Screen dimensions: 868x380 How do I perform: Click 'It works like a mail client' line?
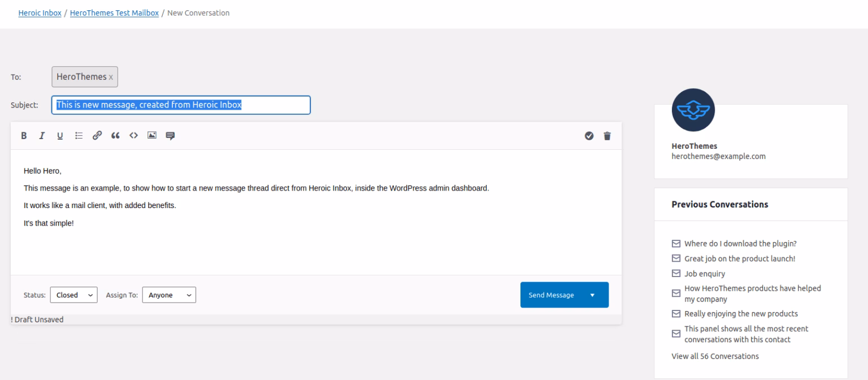100,206
